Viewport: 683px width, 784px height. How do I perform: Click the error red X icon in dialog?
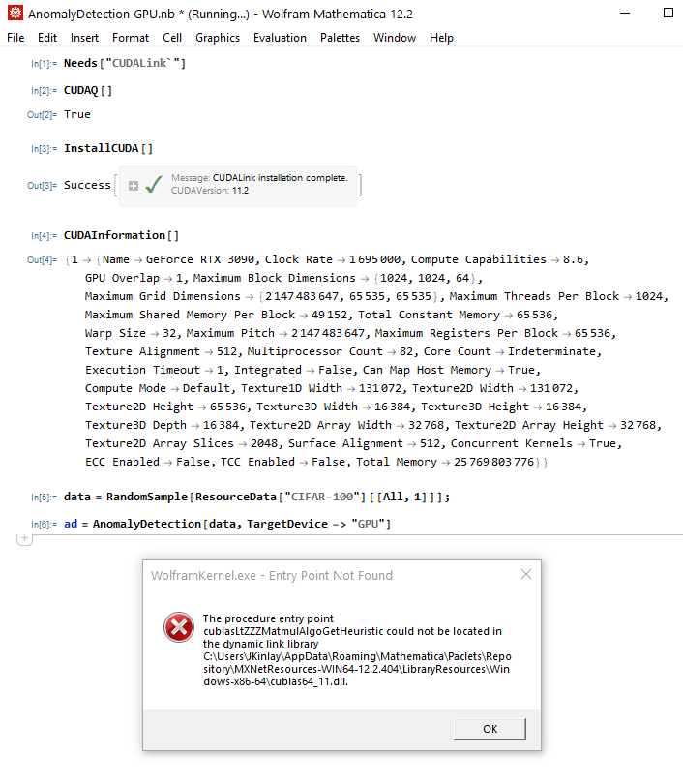pyautogui.click(x=179, y=627)
